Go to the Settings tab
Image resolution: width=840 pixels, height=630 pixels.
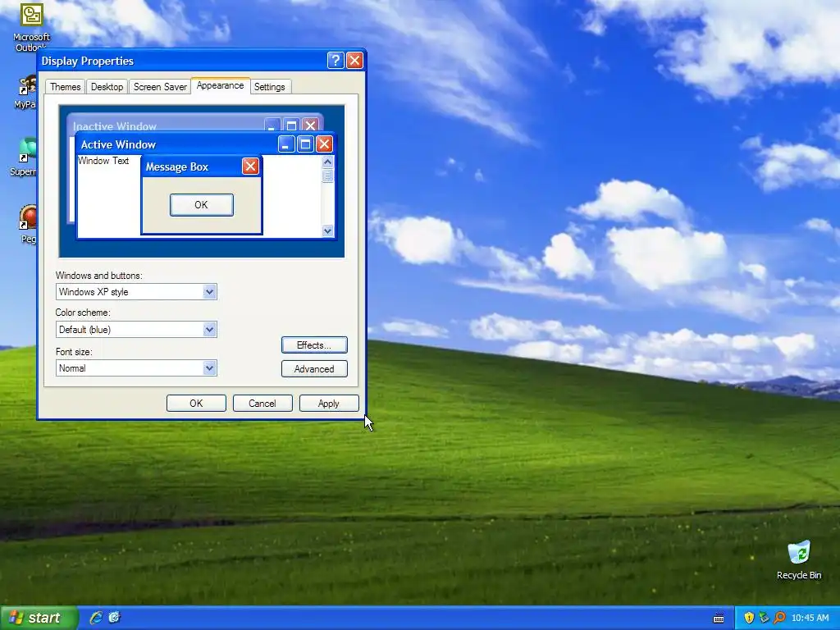click(x=269, y=87)
